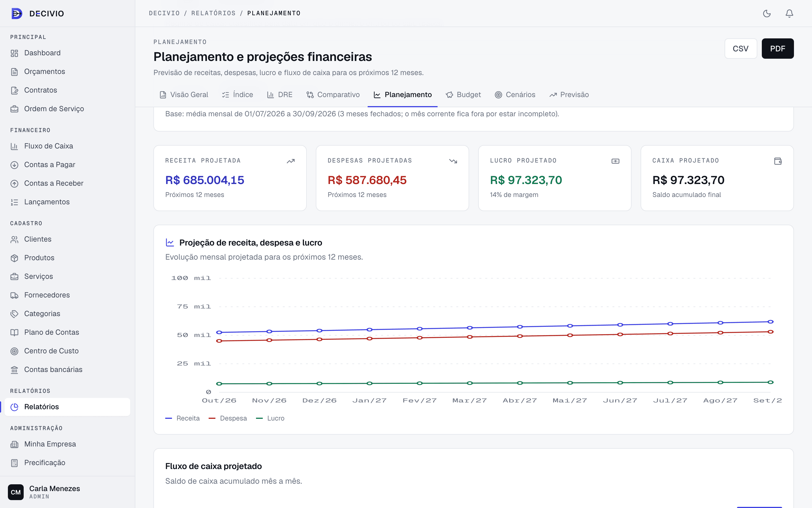This screenshot has width=812, height=508.
Task: Open Centro de Custo in sidebar
Action: pyautogui.click(x=67, y=351)
